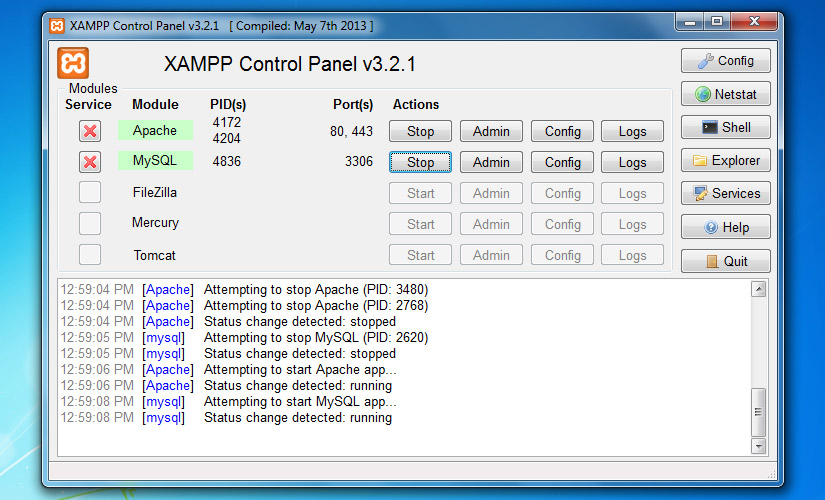Image resolution: width=825 pixels, height=500 pixels.
Task: Toggle the MySQL service checkbox
Action: tap(90, 162)
